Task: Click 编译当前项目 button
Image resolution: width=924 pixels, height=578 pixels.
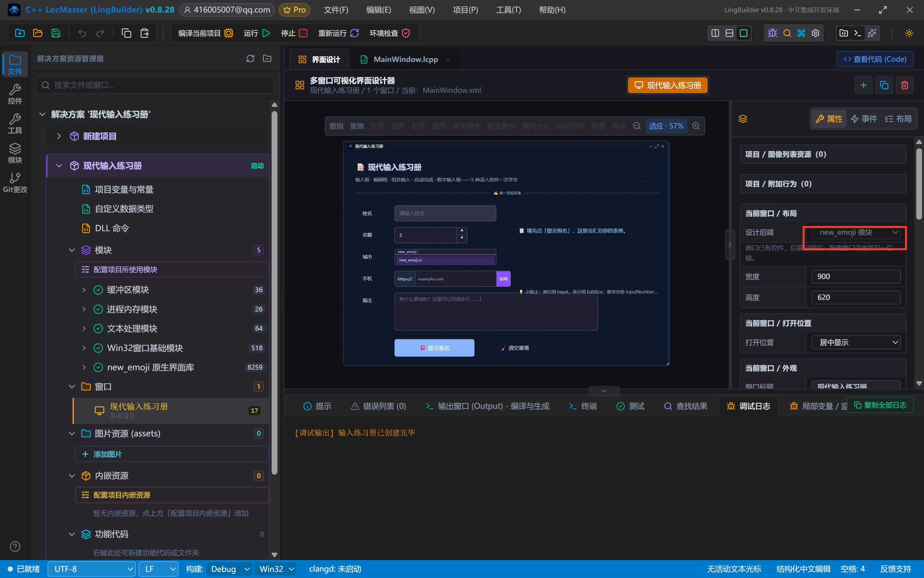Action: [206, 33]
